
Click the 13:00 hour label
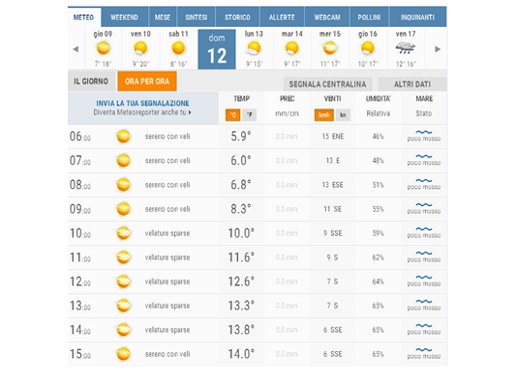pyautogui.click(x=80, y=306)
